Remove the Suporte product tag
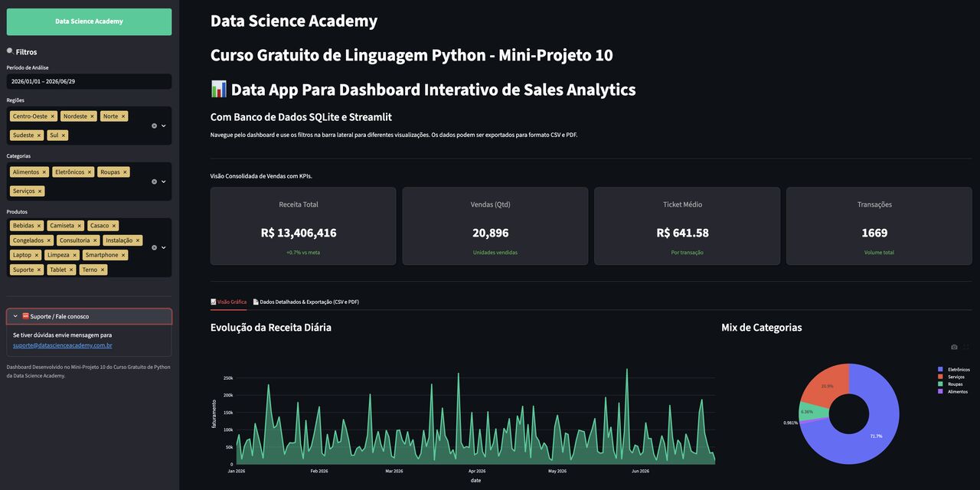This screenshot has width=980, height=490. 39,269
